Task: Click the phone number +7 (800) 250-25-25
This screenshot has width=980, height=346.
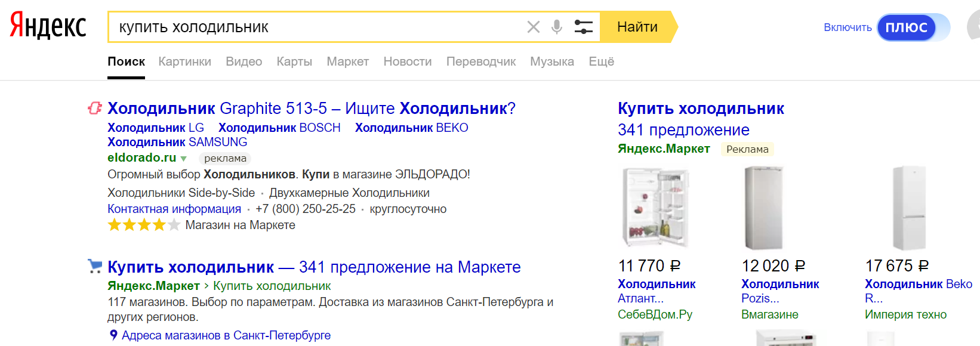Action: click(306, 209)
